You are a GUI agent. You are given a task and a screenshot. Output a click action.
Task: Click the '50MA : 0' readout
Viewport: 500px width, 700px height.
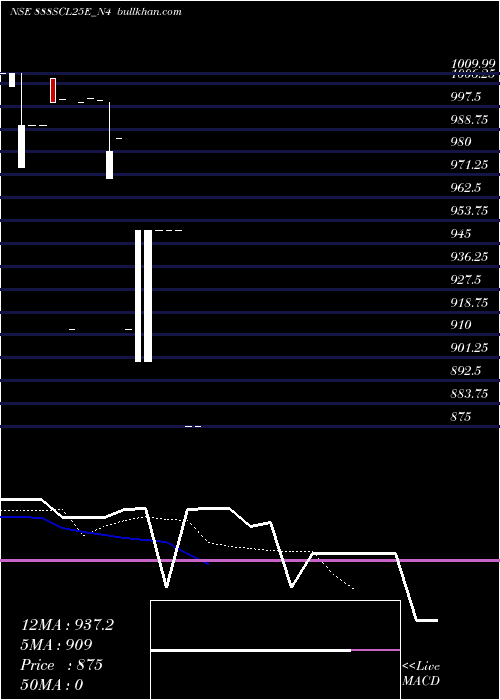52,685
